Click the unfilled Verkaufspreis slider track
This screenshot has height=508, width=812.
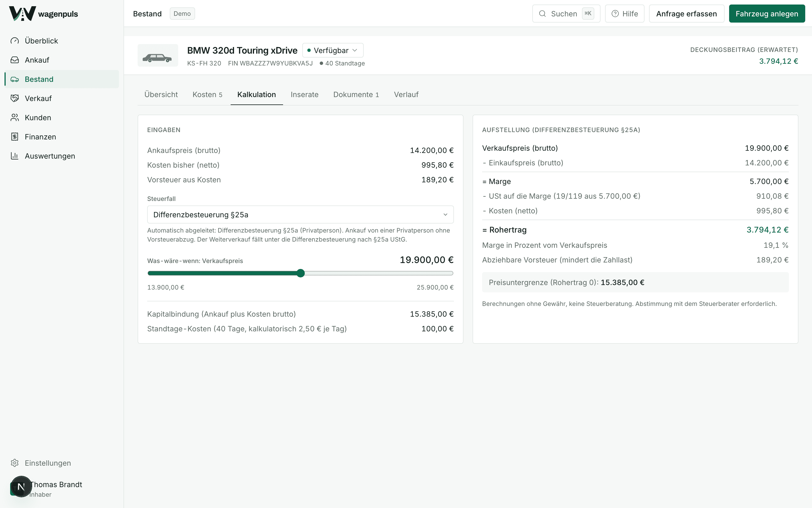click(x=379, y=273)
